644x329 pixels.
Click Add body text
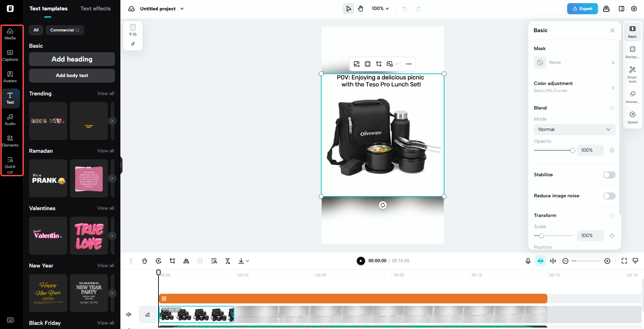72,76
